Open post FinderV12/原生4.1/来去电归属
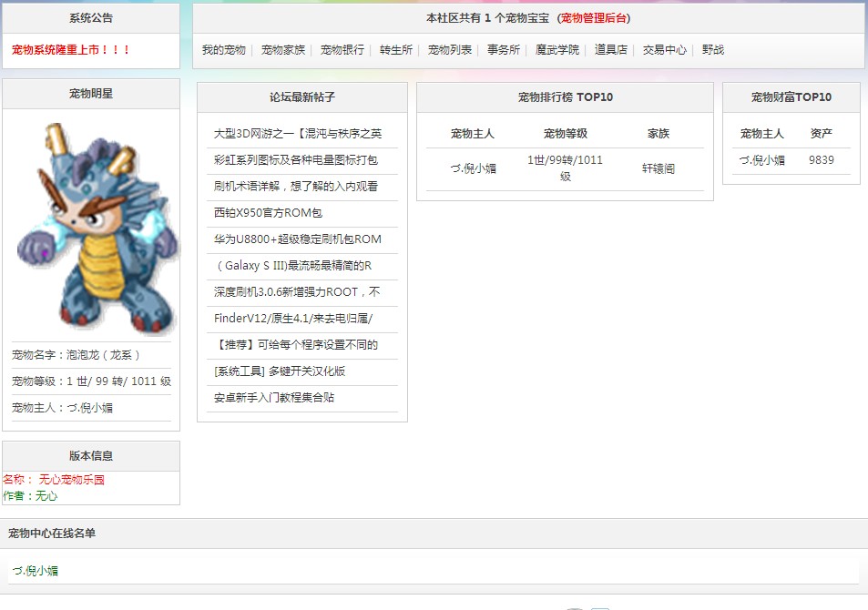This screenshot has width=868, height=610. click(293, 319)
